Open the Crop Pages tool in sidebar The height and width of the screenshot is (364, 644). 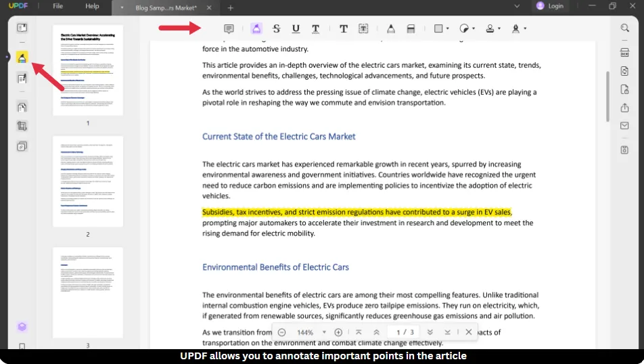(x=22, y=126)
